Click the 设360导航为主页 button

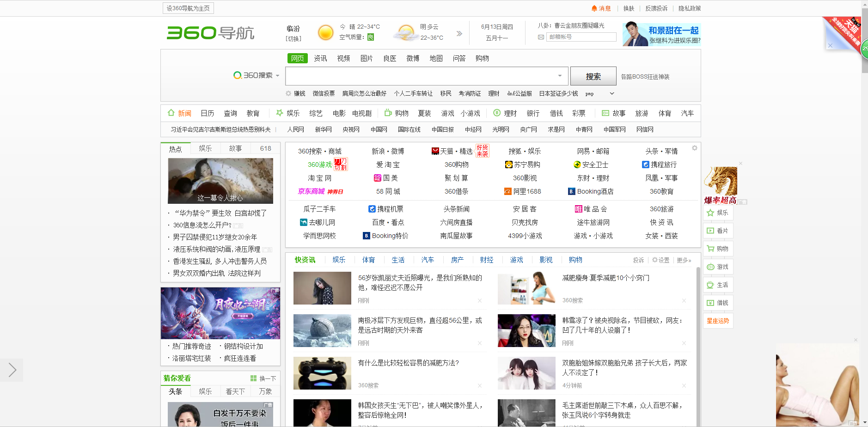point(188,8)
